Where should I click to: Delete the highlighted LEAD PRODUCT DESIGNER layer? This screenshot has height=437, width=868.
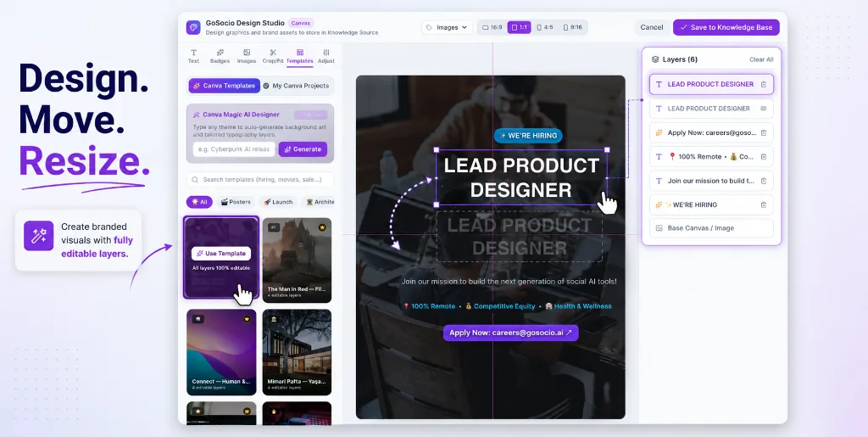[764, 85]
